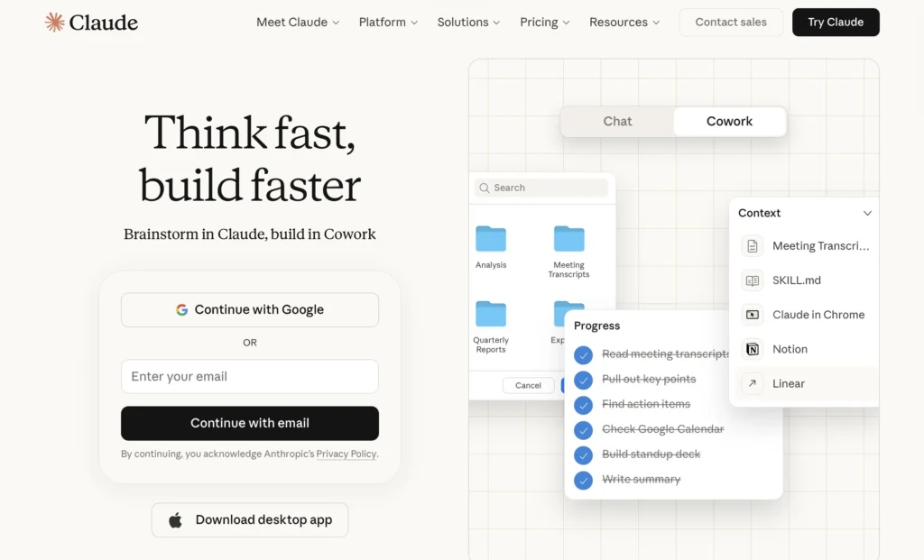
Task: Click the Enter your email field
Action: pos(250,377)
